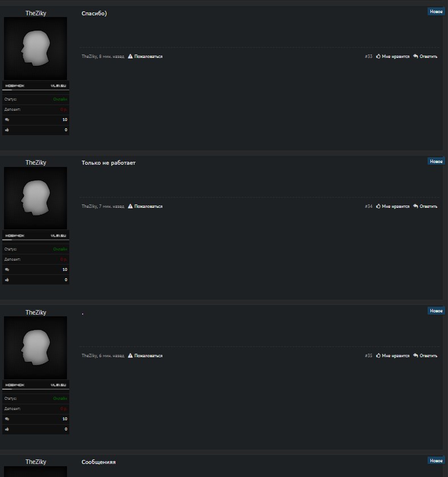Click the warning icon on post #34

(130, 206)
